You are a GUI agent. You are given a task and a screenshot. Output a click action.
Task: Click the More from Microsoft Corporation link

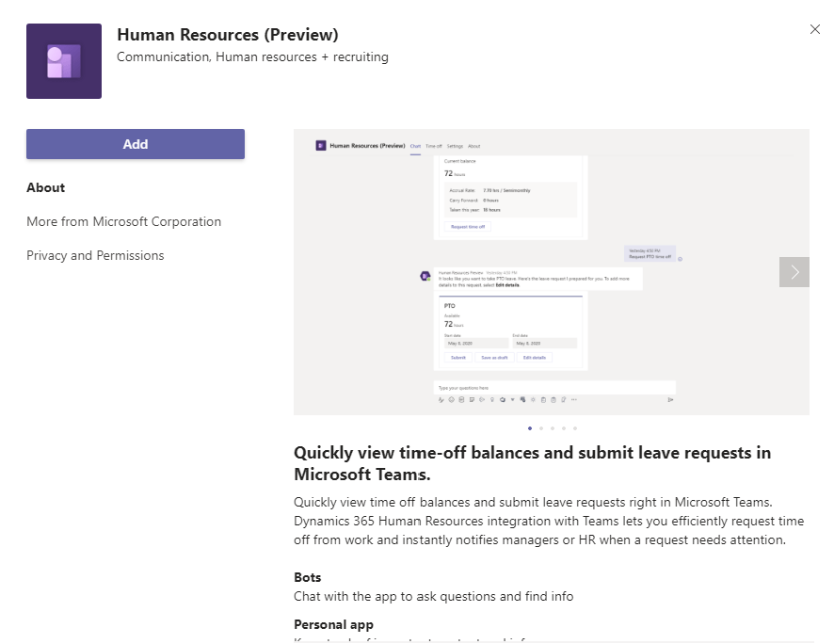pos(123,221)
